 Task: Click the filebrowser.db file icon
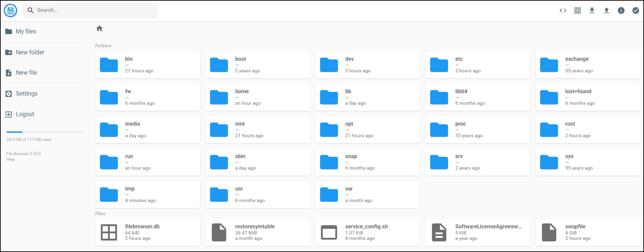(x=109, y=232)
